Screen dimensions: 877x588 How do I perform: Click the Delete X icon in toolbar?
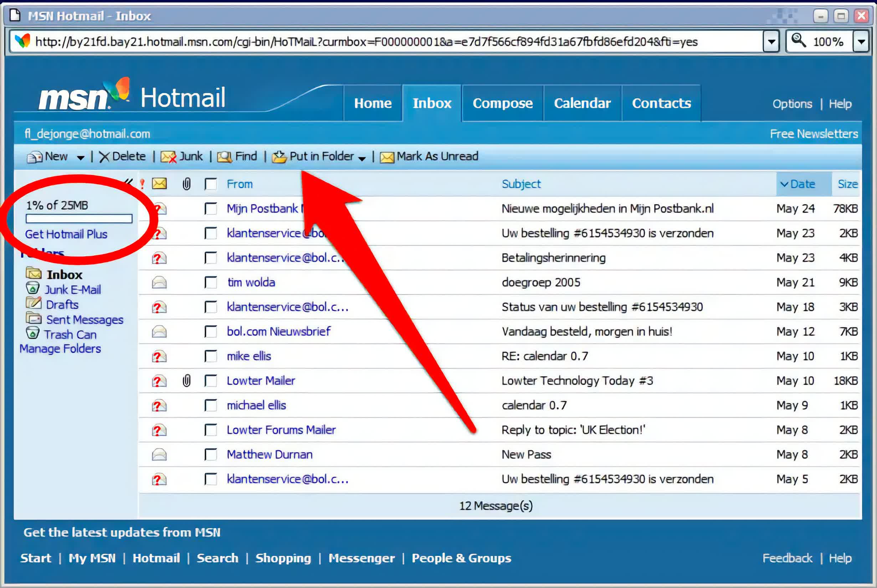pos(104,157)
